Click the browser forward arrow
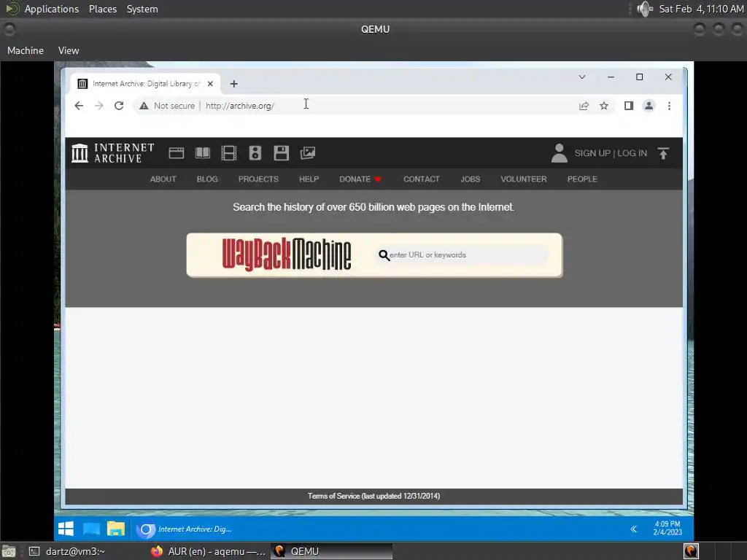Image resolution: width=747 pixels, height=560 pixels. pyautogui.click(x=99, y=106)
